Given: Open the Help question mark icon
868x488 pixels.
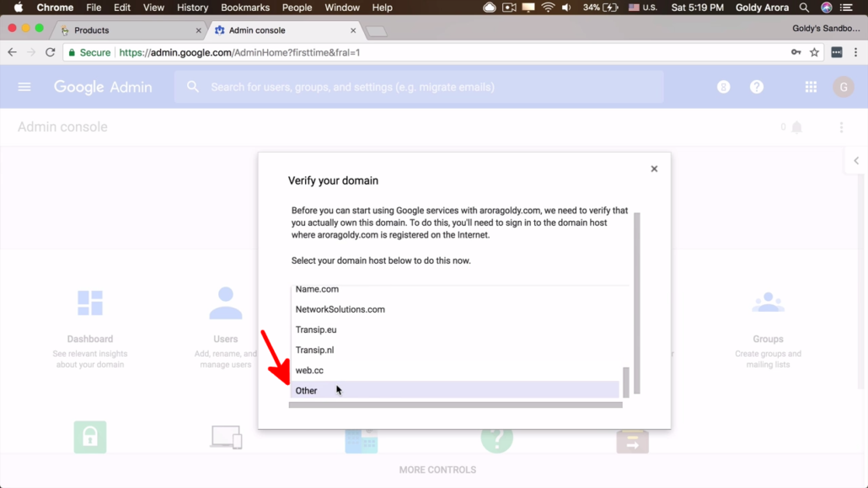Looking at the screenshot, I should pos(756,87).
